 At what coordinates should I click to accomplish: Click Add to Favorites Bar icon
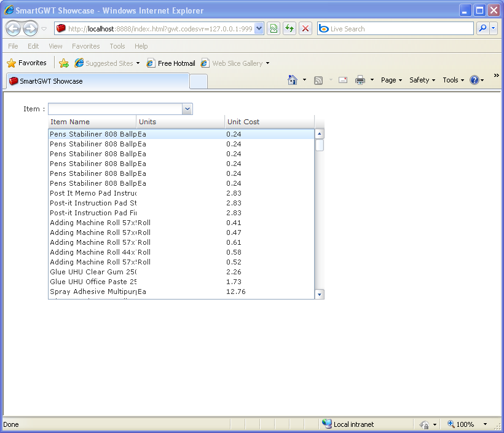tap(64, 63)
